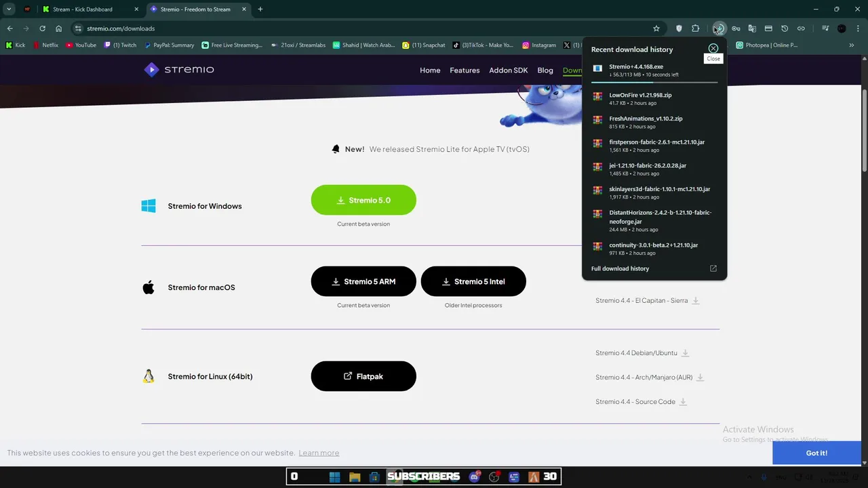Download Stremio 4.4 Source Code
This screenshot has width=868, height=488.
click(642, 402)
